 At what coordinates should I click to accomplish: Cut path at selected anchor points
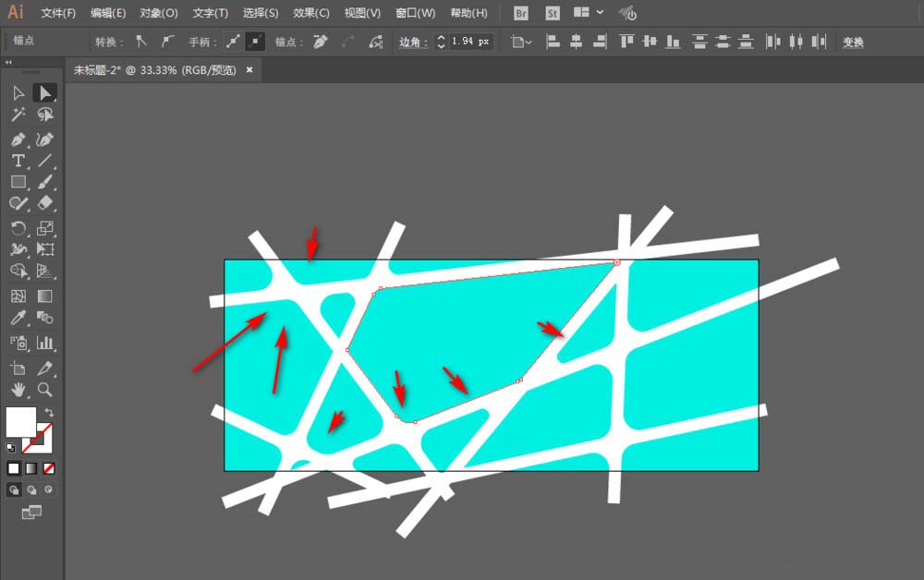tap(376, 42)
